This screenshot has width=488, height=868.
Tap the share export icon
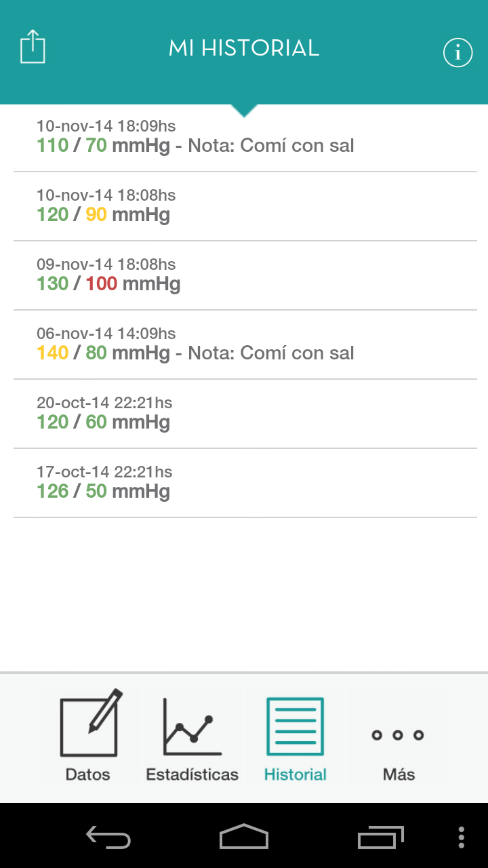[x=33, y=47]
